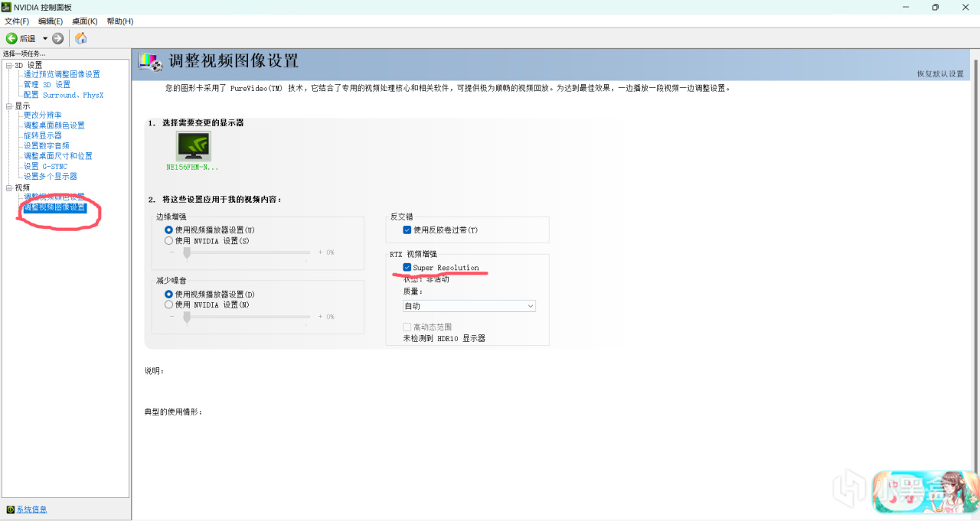Open 设置 G-SYNC page
The width and height of the screenshot is (980, 521).
pos(45,166)
